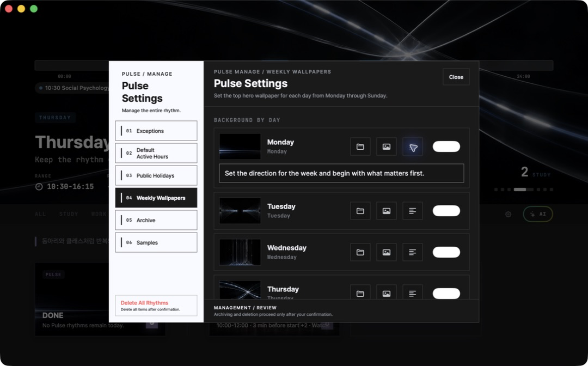Choose an image for Monday wallpaper
588x366 pixels.
pyautogui.click(x=386, y=147)
